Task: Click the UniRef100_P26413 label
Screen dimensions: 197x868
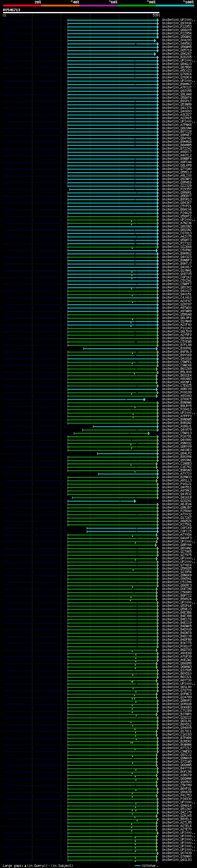Action: coord(177,410)
